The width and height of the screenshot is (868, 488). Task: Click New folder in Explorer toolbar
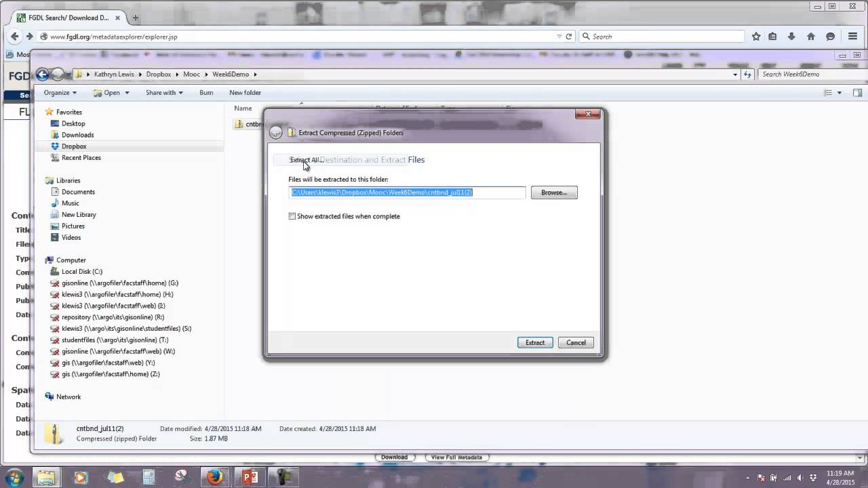tap(245, 93)
